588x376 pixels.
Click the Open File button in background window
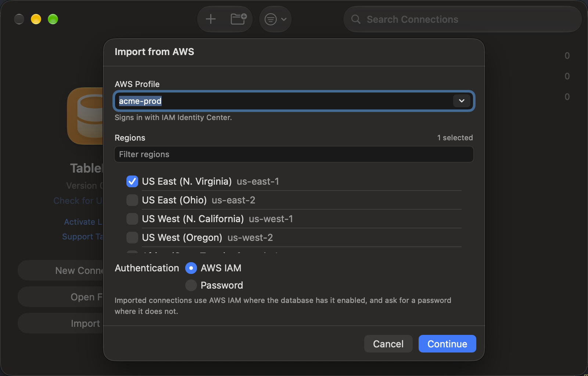61,297
